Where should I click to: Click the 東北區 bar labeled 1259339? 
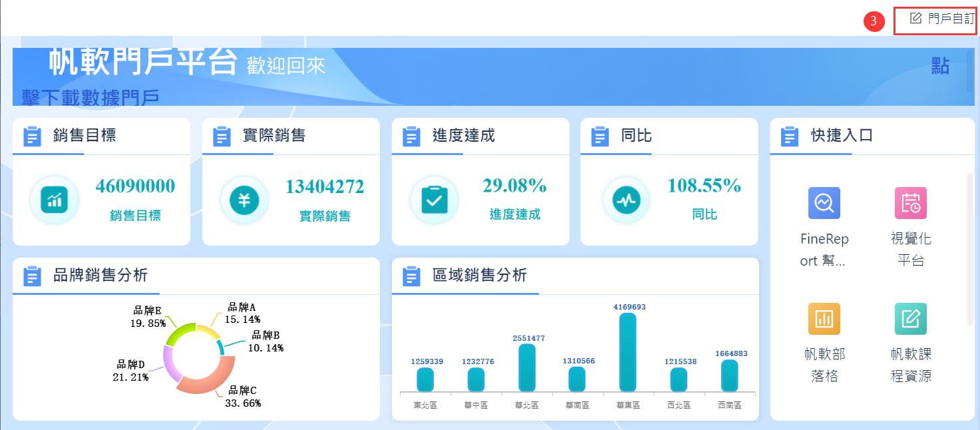(425, 379)
